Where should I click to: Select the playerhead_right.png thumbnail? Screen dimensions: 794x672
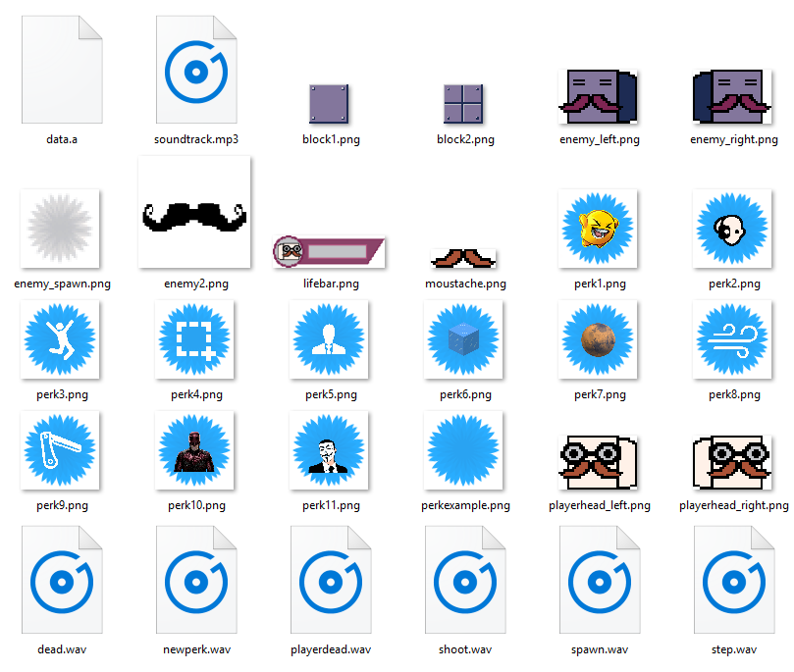(x=732, y=462)
